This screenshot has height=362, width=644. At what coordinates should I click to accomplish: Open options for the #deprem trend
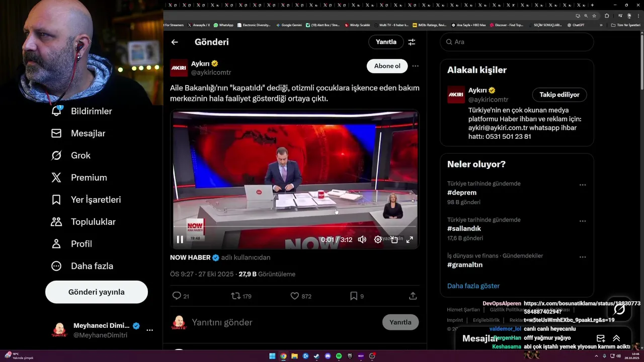point(583,185)
